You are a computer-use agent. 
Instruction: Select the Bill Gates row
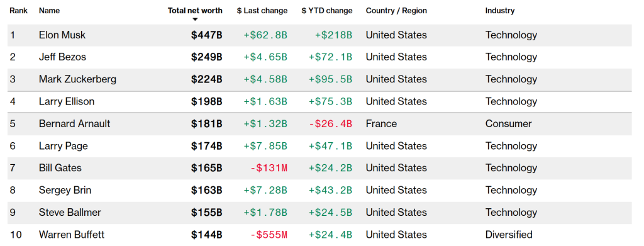[x=319, y=169]
